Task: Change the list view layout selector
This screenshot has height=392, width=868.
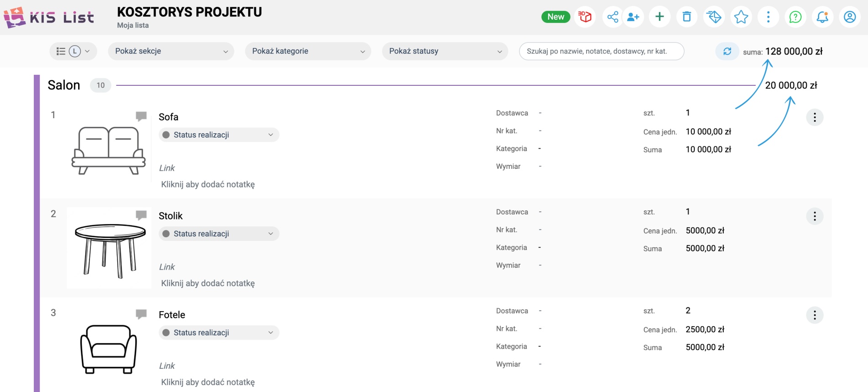Action: click(x=73, y=51)
